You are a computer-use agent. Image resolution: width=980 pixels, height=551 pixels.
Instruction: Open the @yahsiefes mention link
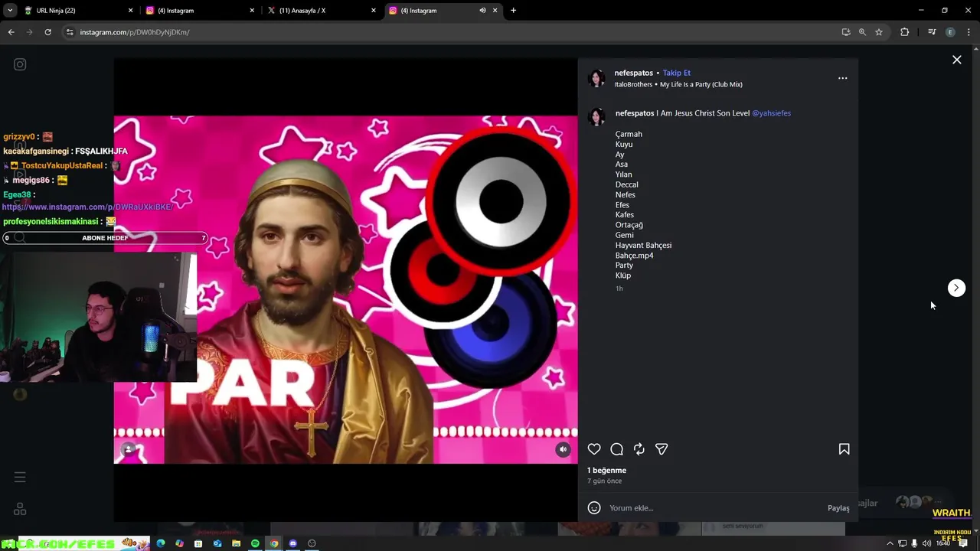point(771,113)
